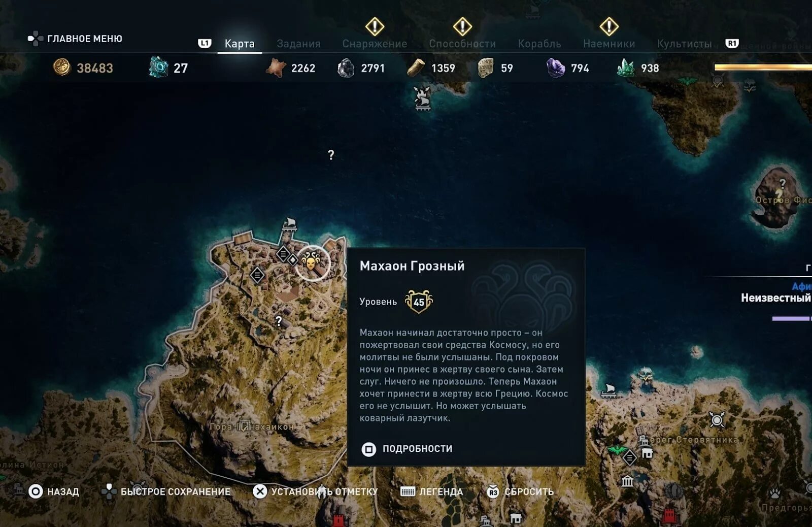The width and height of the screenshot is (812, 527).
Task: Click the diamond quest marker near town
Action: (x=293, y=260)
